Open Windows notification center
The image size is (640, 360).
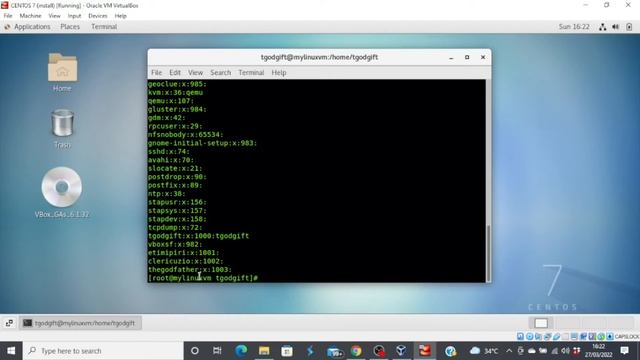(624, 351)
